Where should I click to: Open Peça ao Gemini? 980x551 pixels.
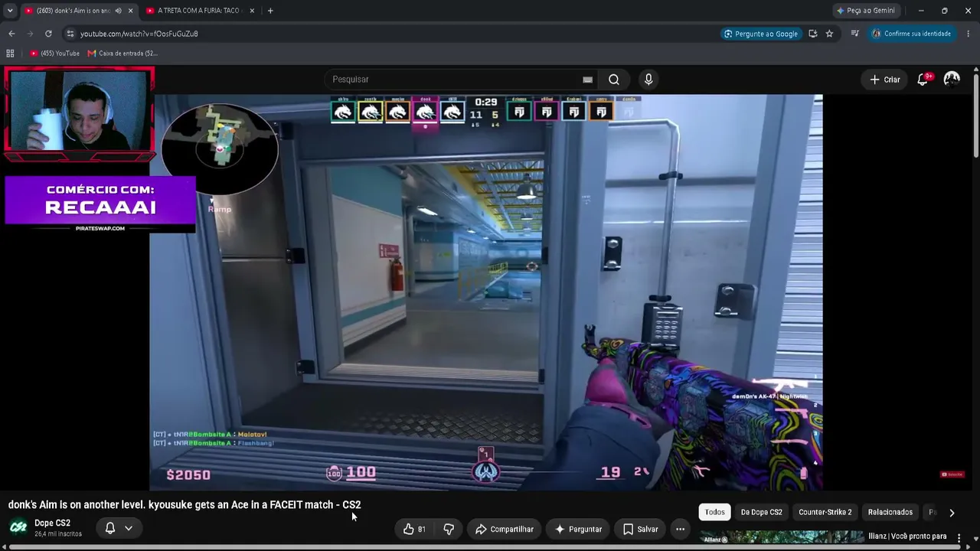(x=866, y=11)
